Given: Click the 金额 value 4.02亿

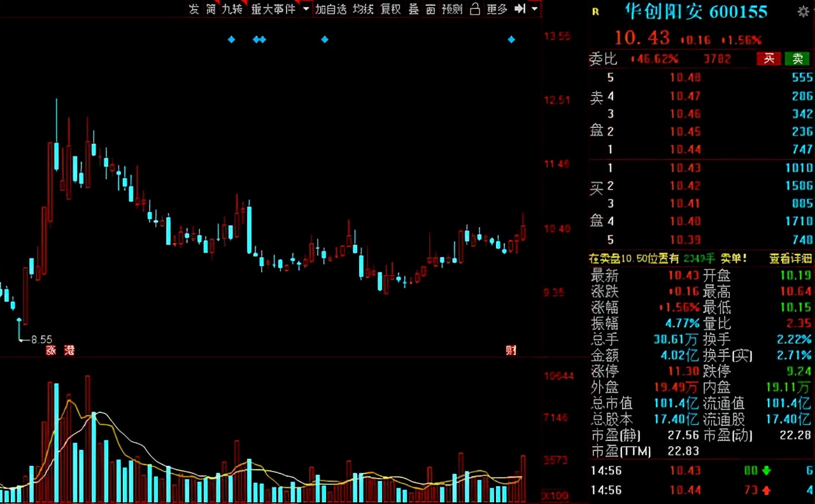Looking at the screenshot, I should [x=679, y=355].
